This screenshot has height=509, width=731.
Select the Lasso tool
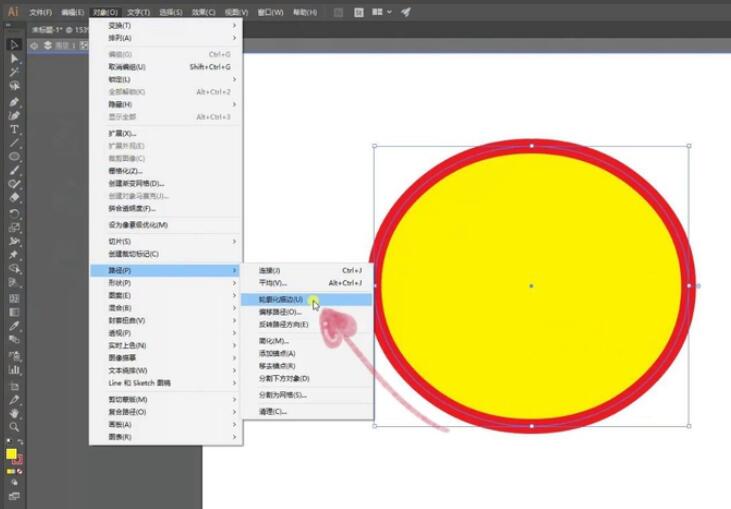click(14, 86)
